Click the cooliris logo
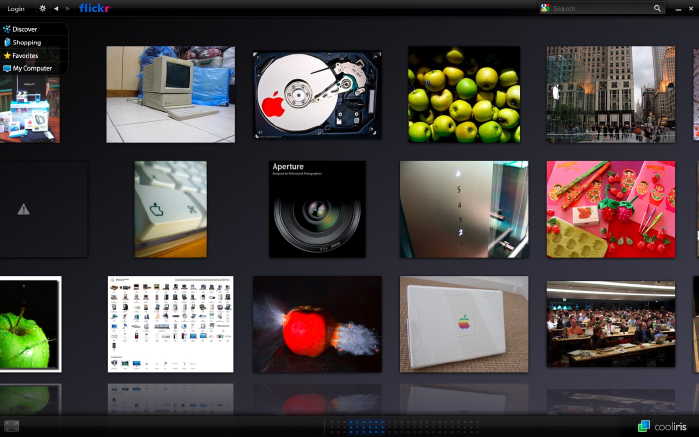This screenshot has width=699, height=437. pyautogui.click(x=662, y=426)
